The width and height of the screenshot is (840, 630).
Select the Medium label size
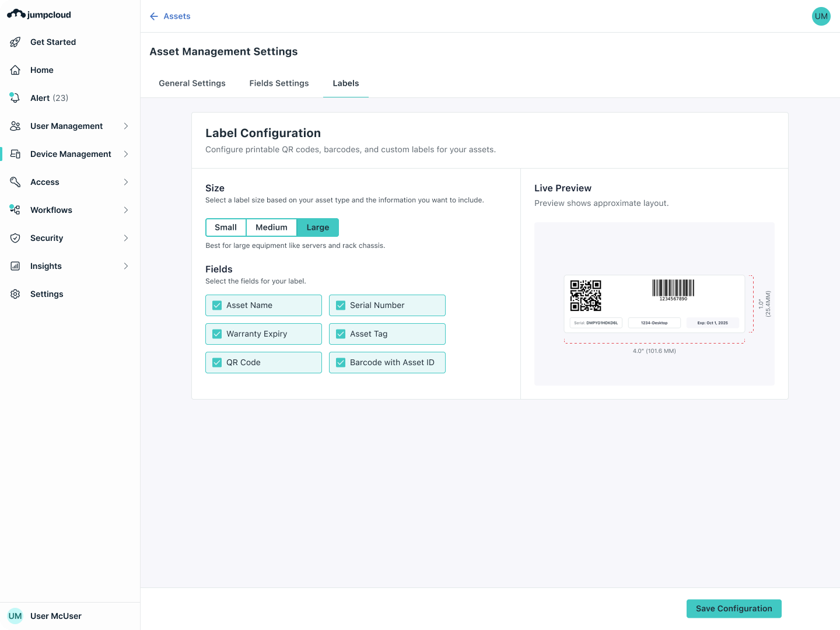pos(271,227)
